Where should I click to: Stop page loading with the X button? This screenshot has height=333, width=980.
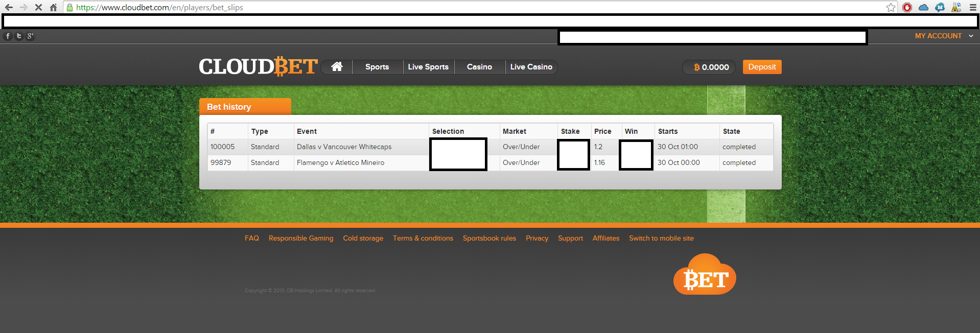(38, 7)
